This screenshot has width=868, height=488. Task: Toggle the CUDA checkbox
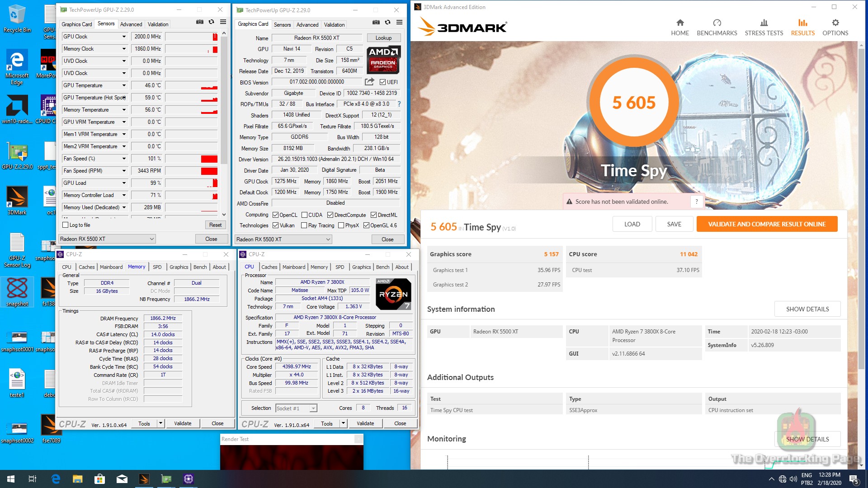304,215
